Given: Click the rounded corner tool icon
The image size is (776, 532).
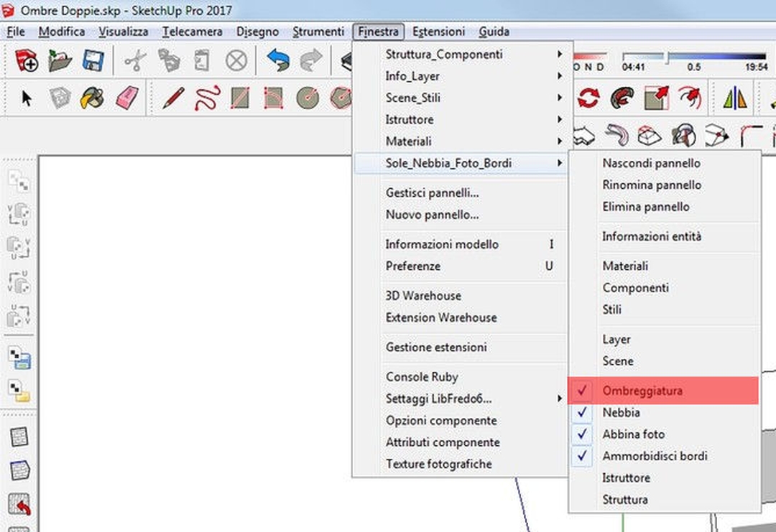Looking at the screenshot, I should pyautogui.click(x=752, y=135).
